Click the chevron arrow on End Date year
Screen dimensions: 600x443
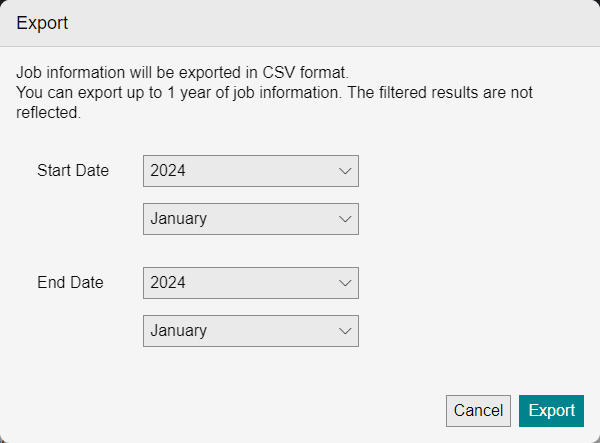pos(345,283)
